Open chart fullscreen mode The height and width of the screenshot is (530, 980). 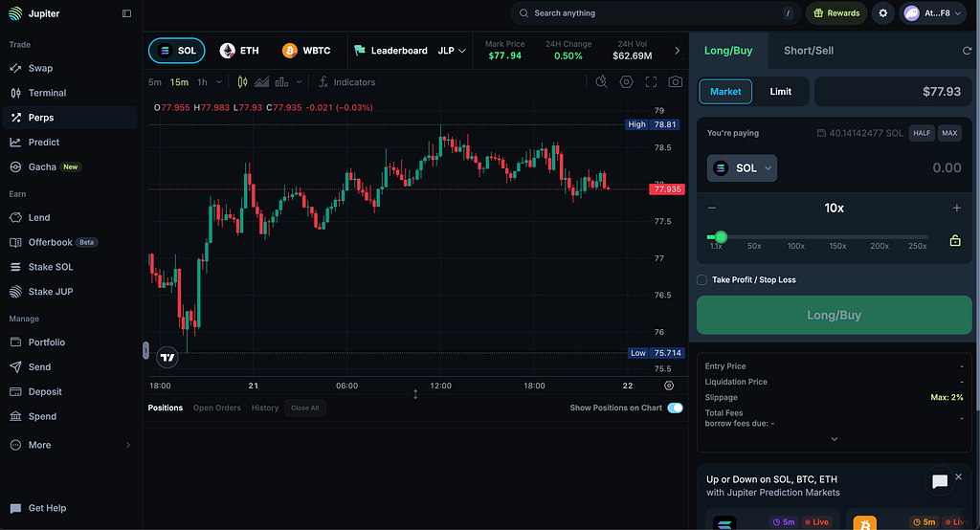(x=651, y=82)
